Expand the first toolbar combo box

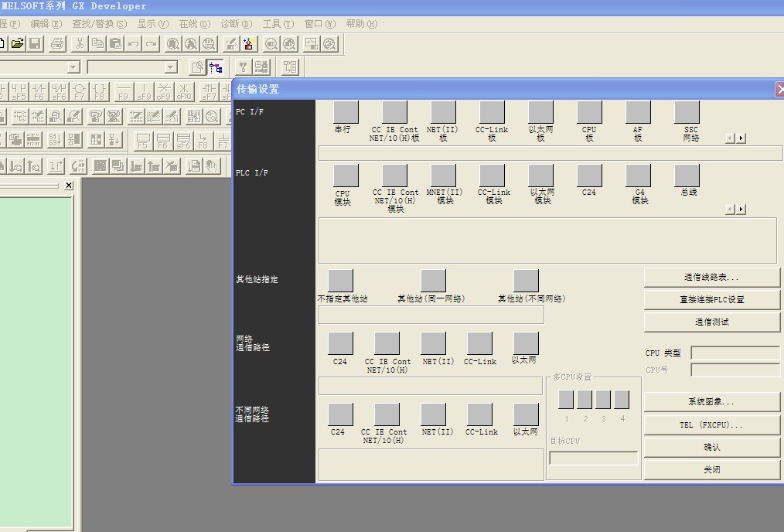[73, 68]
